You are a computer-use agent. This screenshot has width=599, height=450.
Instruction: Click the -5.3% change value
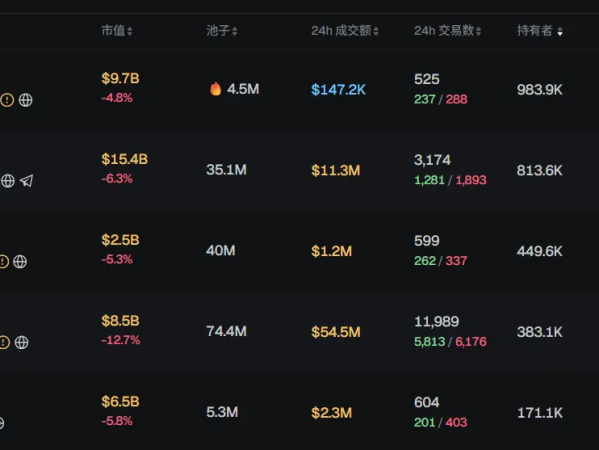[x=117, y=259]
